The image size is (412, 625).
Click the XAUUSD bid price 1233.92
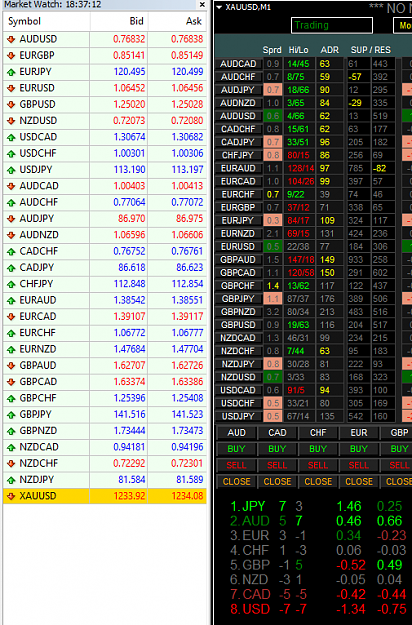click(x=129, y=496)
